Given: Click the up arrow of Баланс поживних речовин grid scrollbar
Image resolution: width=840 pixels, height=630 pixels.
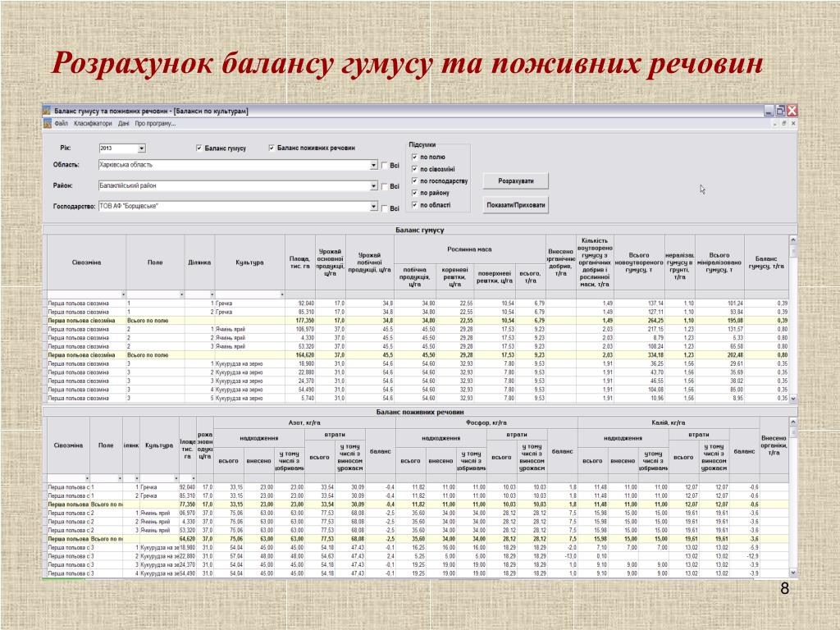Looking at the screenshot, I should (793, 422).
